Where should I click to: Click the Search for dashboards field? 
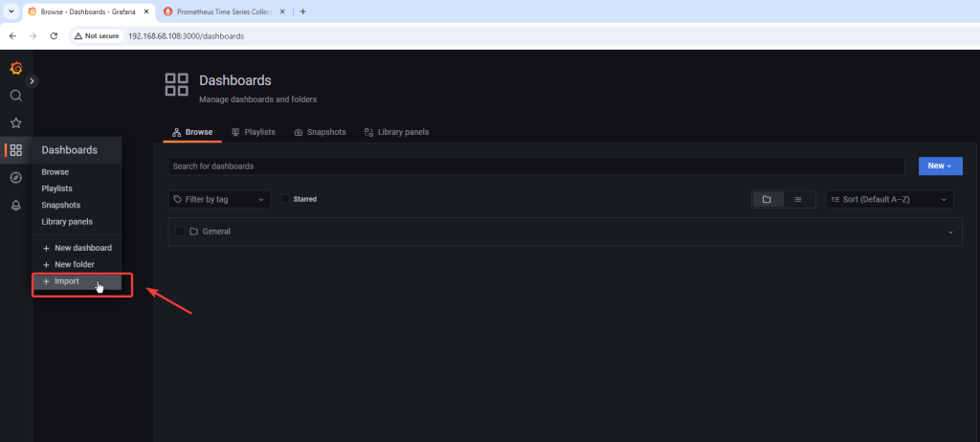pyautogui.click(x=536, y=166)
